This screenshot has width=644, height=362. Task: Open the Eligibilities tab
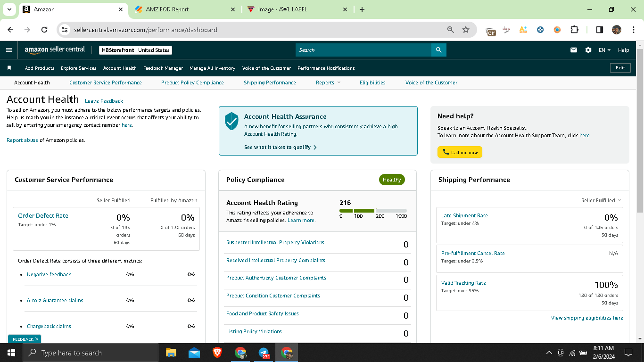tap(372, 82)
